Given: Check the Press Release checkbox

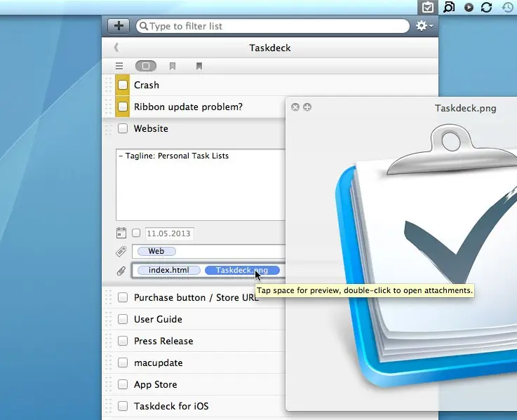Looking at the screenshot, I should (123, 341).
